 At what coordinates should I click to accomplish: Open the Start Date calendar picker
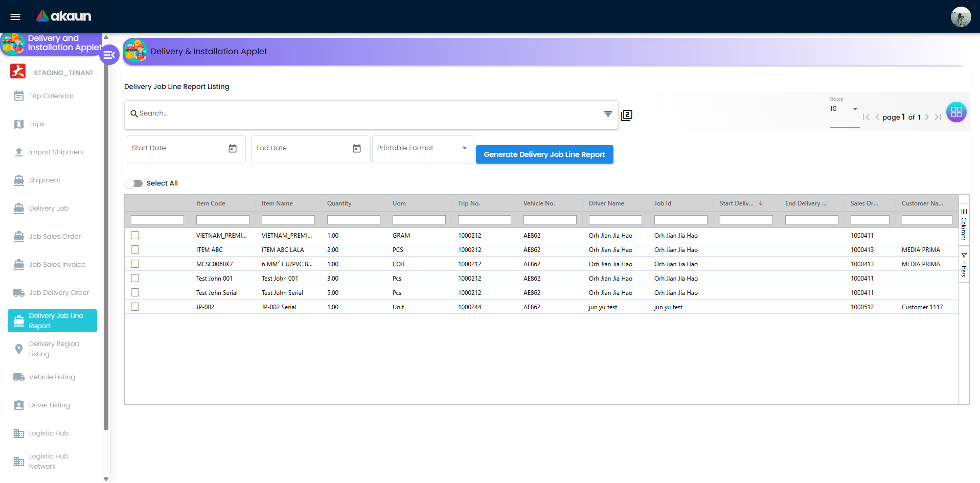click(x=233, y=149)
